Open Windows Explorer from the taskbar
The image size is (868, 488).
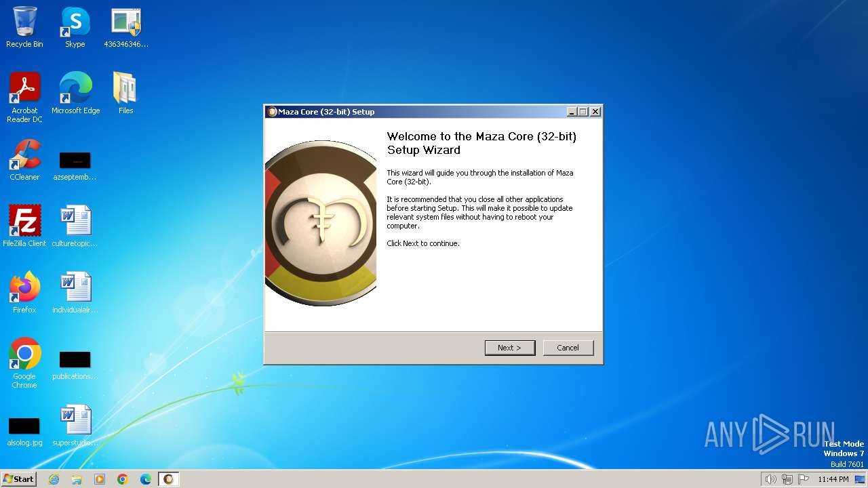tap(77, 479)
